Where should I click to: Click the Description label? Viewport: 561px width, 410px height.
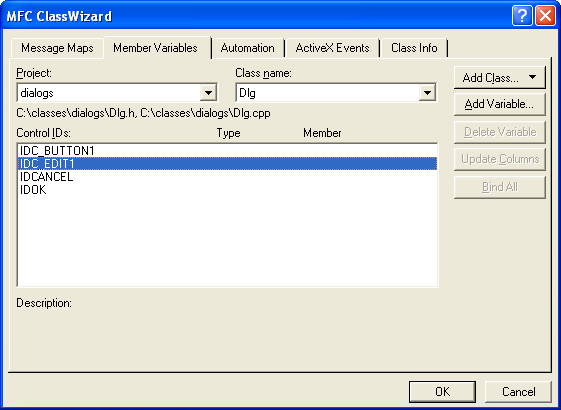[44, 303]
